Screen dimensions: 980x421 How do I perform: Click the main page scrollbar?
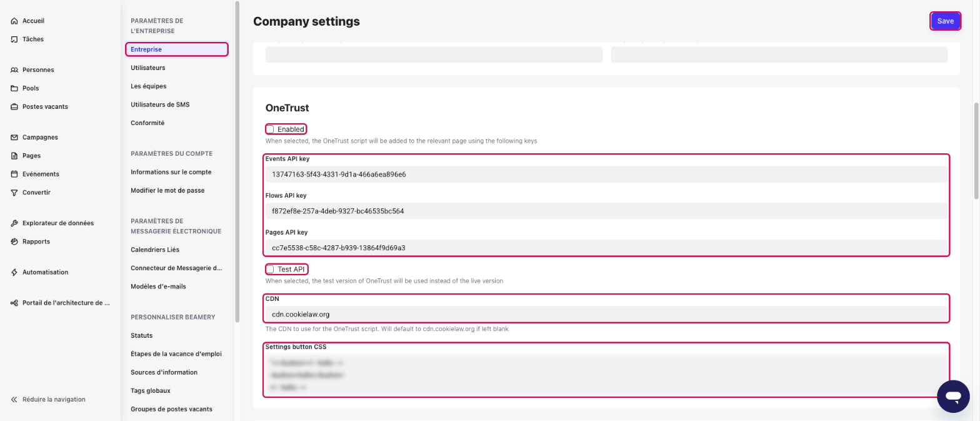point(976,152)
